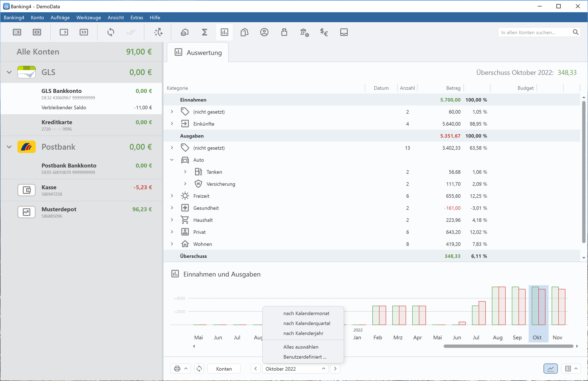Collapse the GLS account group

tap(9, 72)
